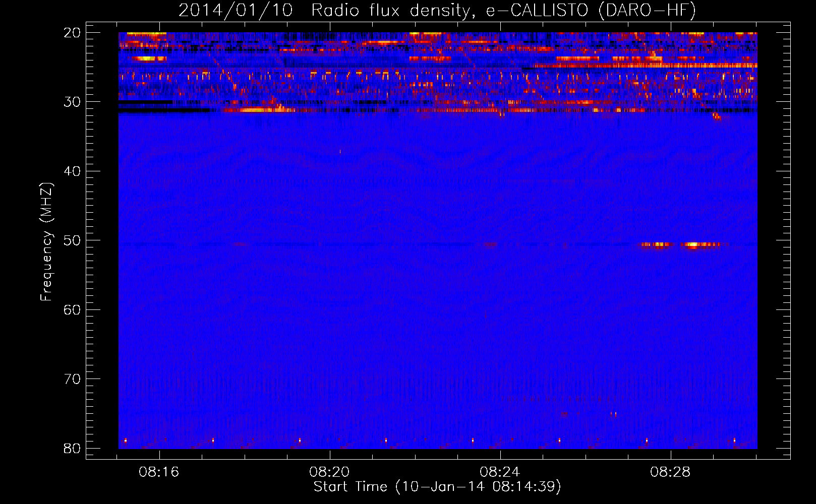Select the 20 MHz frequency tick label
Image resolution: width=816 pixels, height=504 pixels.
[72, 33]
